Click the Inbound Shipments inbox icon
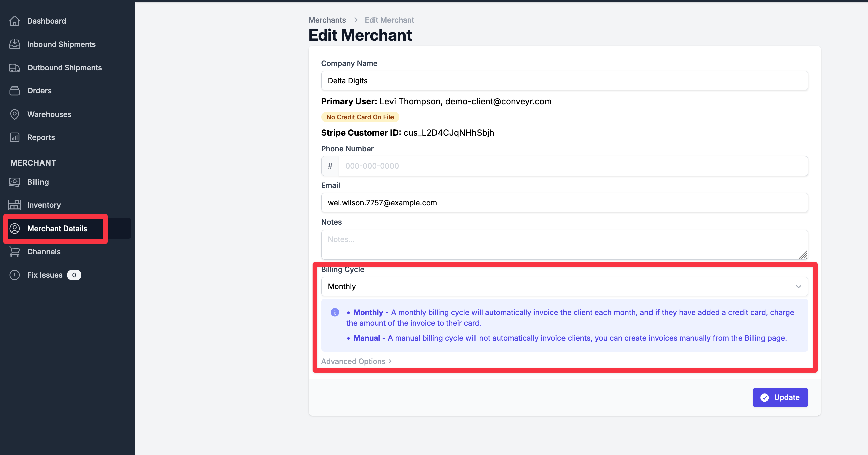This screenshot has width=868, height=455. (14, 44)
